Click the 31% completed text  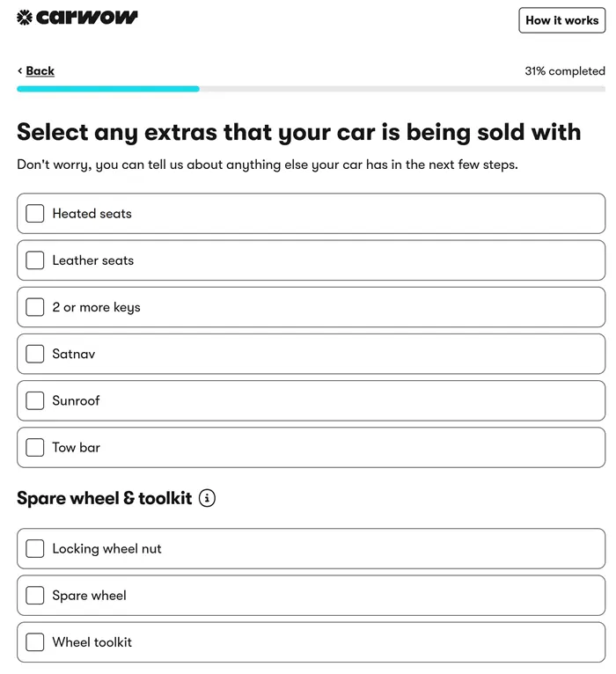[565, 71]
